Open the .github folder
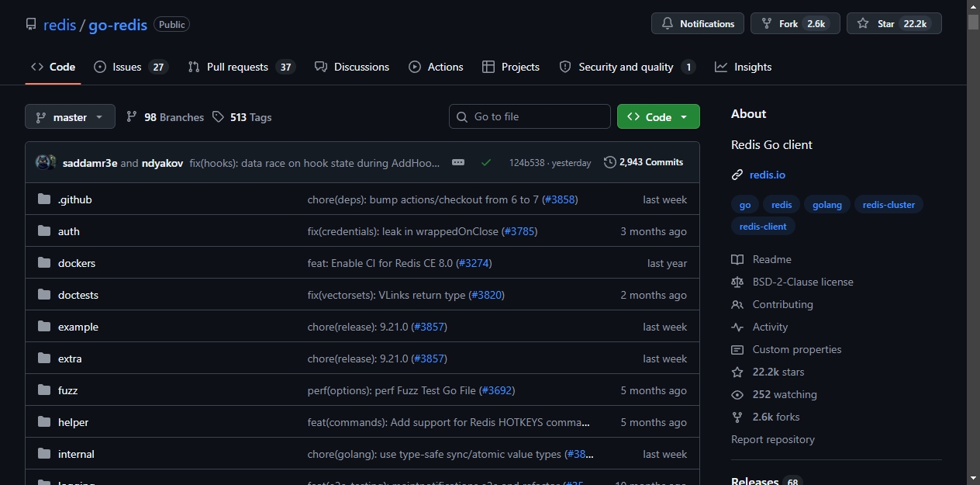This screenshot has height=485, width=980. [75, 199]
